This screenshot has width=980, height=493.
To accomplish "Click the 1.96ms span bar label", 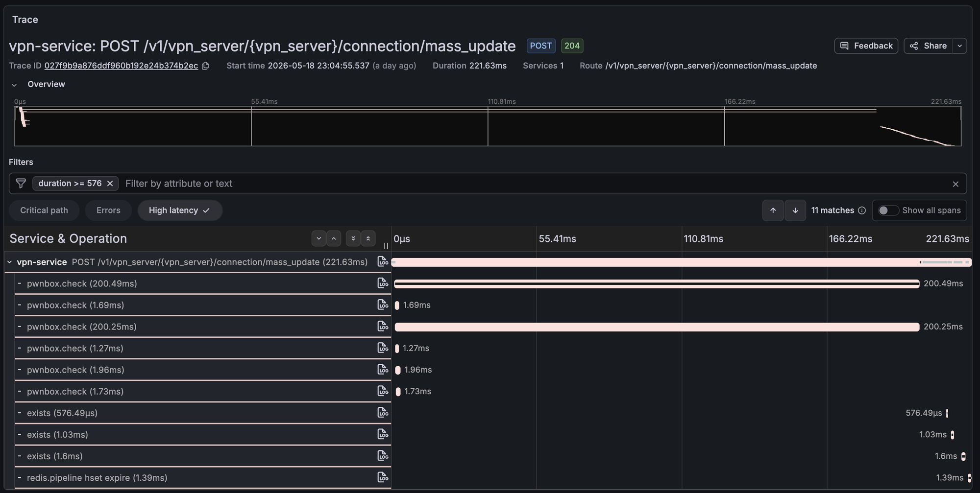I will pos(418,370).
